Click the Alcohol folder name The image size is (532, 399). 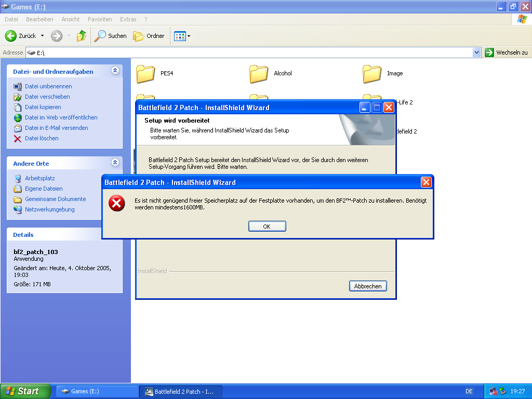(x=283, y=73)
